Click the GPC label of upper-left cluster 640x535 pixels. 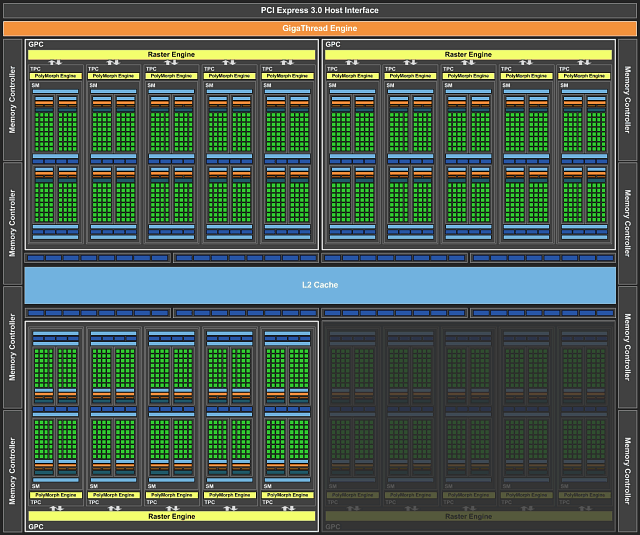(37, 45)
